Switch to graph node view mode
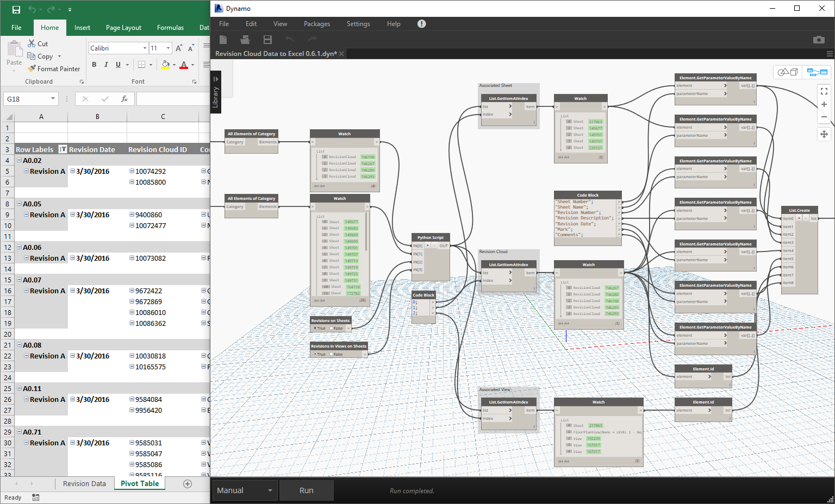 click(817, 72)
